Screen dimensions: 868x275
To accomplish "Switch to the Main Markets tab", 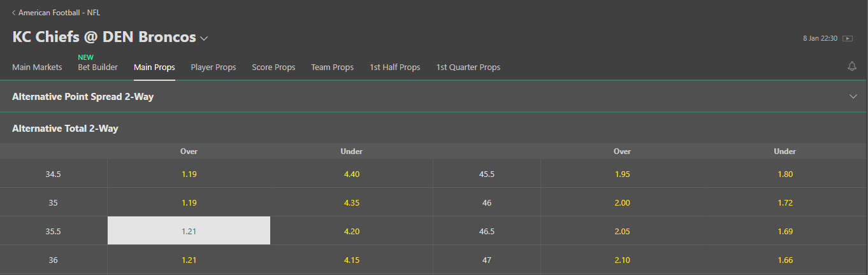I will point(37,67).
